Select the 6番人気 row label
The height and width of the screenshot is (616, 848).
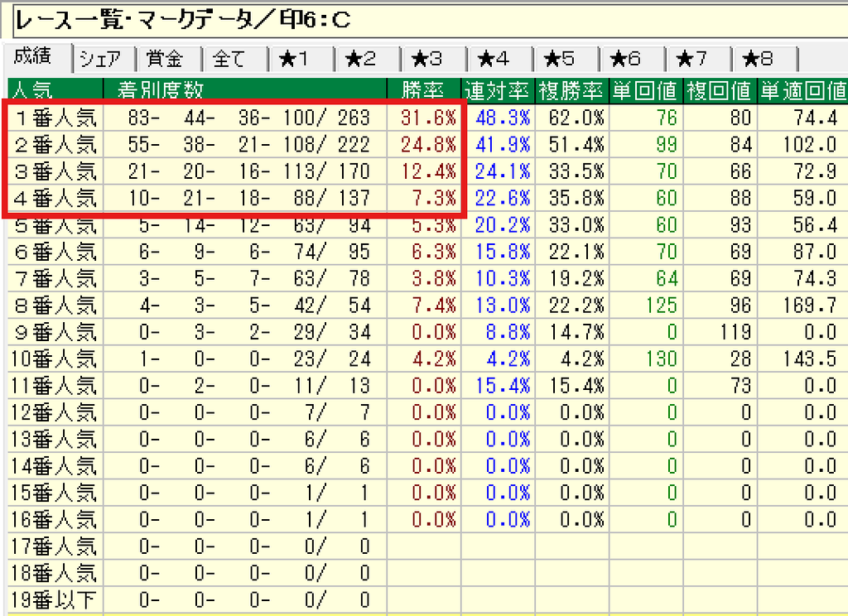(x=55, y=252)
